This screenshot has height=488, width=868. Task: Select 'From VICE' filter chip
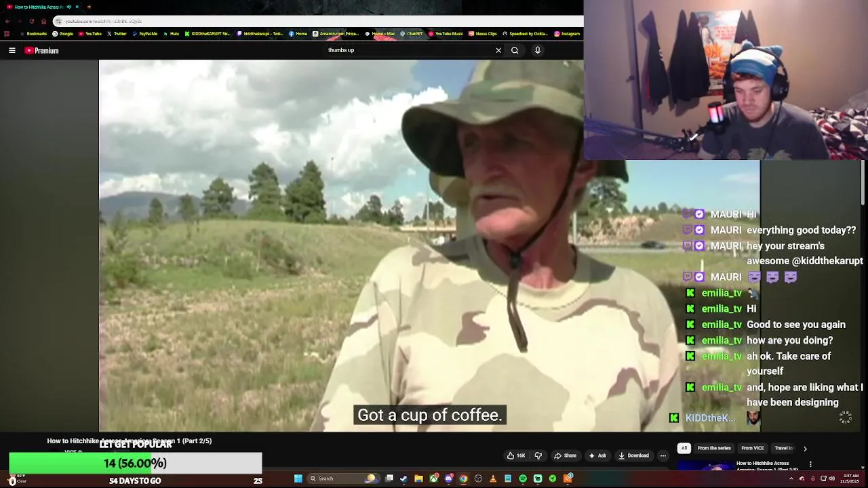pos(753,448)
